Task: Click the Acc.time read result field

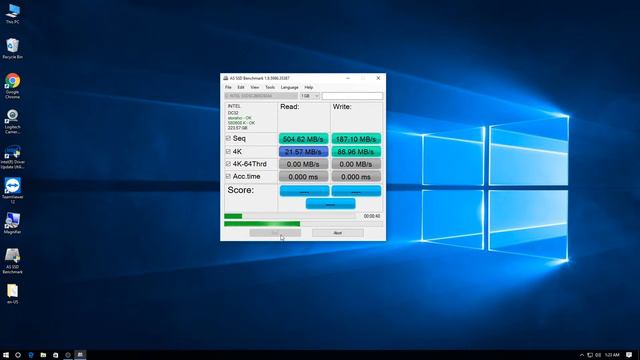Action: pos(303,177)
